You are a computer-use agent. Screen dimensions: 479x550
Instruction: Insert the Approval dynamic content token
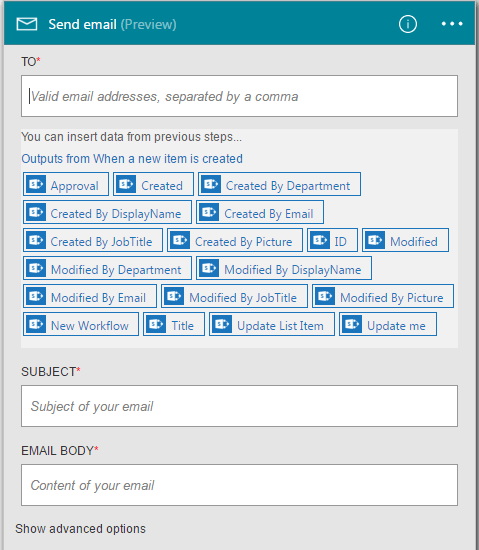pos(66,184)
